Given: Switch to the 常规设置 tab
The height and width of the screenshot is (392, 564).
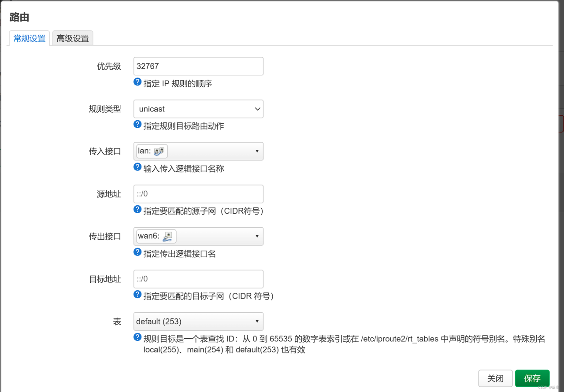Looking at the screenshot, I should tap(30, 38).
